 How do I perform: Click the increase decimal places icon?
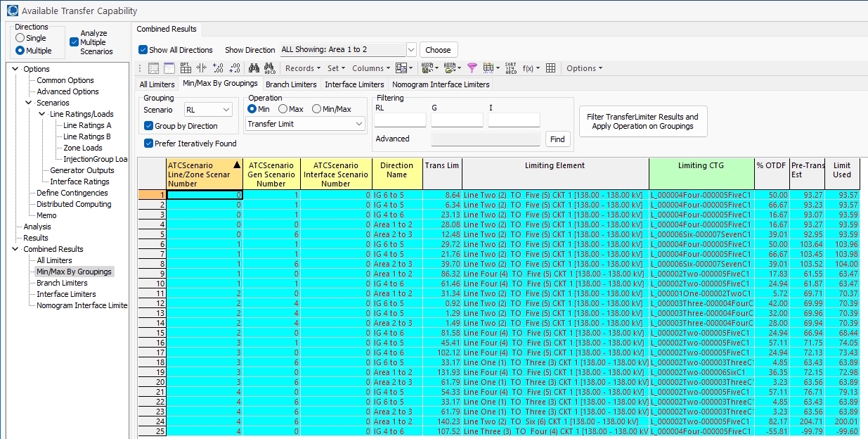(218, 68)
